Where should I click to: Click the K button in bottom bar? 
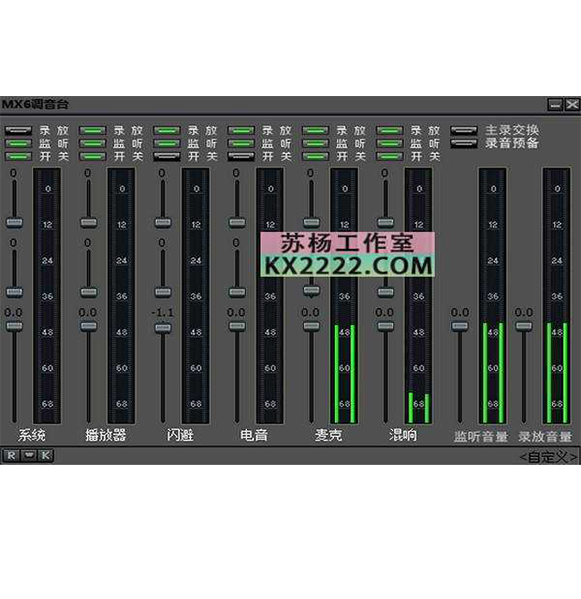[46, 455]
